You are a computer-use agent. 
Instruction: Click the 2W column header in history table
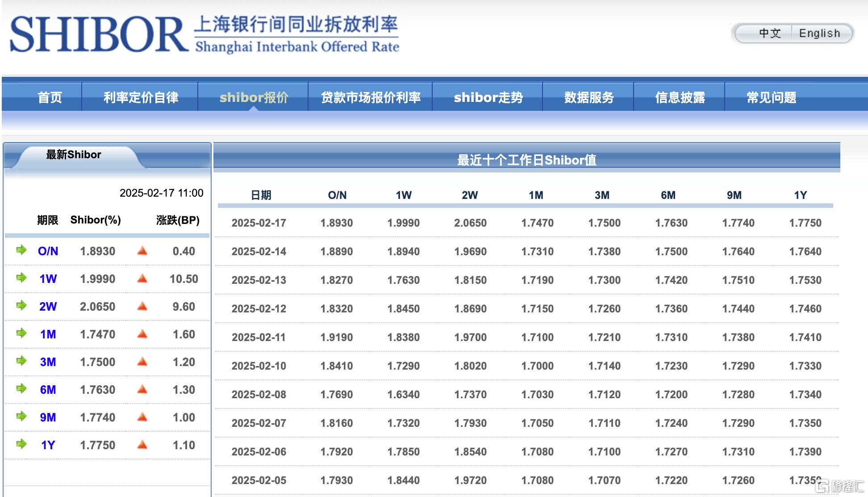(470, 195)
